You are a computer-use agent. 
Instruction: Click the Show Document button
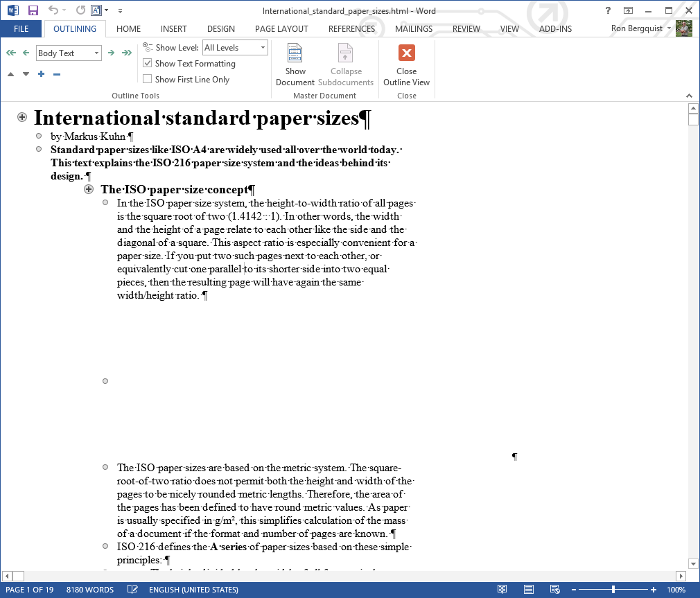(295, 66)
